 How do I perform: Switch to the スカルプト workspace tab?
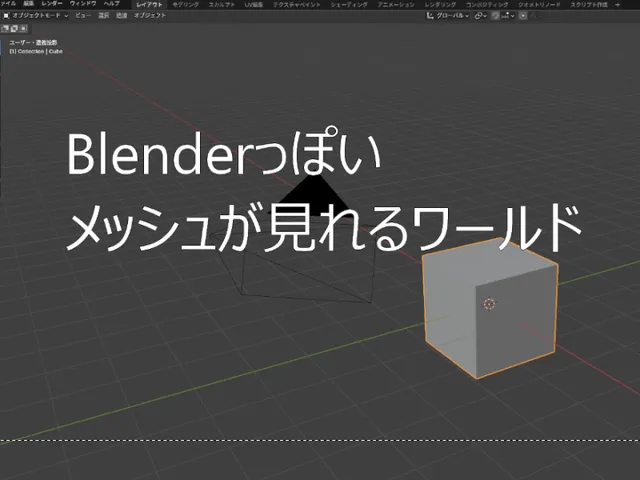pos(222,4)
